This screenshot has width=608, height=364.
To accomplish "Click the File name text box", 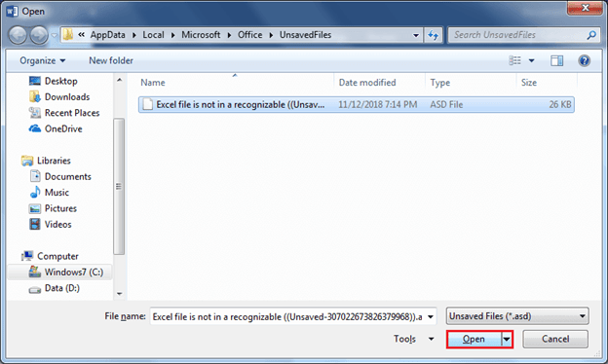I will (287, 316).
